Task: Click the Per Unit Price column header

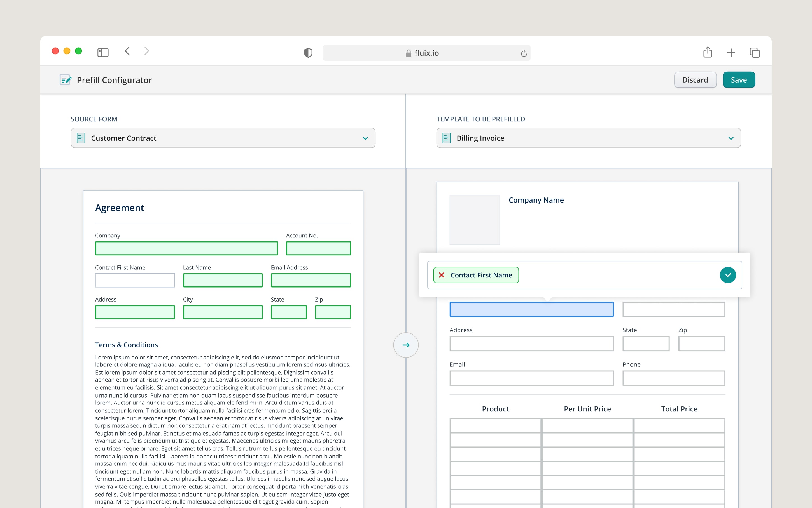Action: click(587, 409)
